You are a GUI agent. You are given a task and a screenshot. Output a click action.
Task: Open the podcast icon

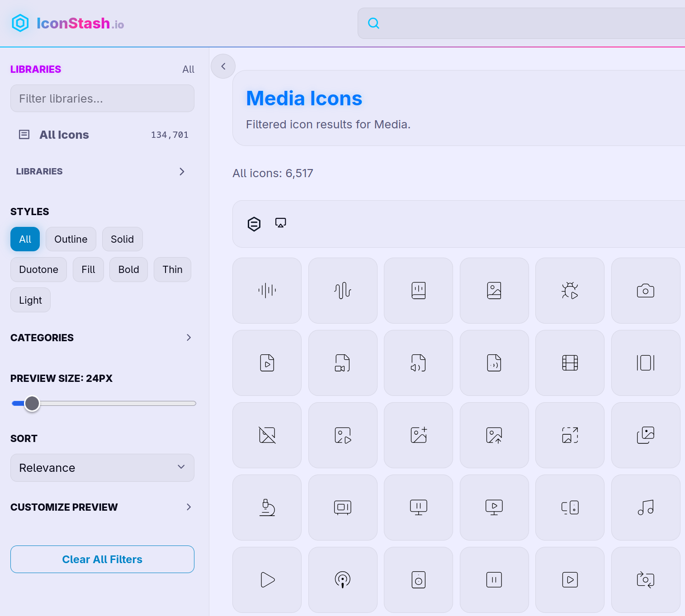click(x=343, y=580)
